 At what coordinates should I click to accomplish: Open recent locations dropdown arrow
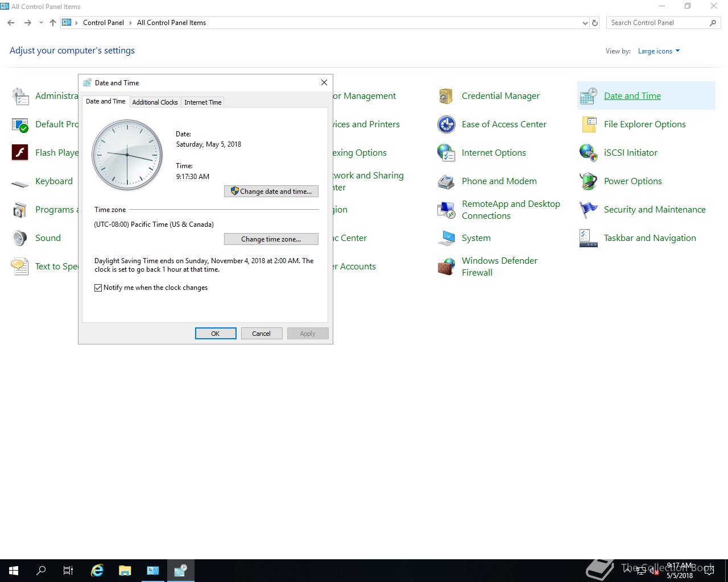41,23
